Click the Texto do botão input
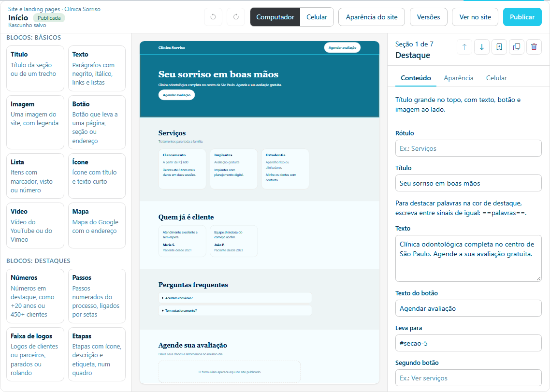 pyautogui.click(x=468, y=308)
